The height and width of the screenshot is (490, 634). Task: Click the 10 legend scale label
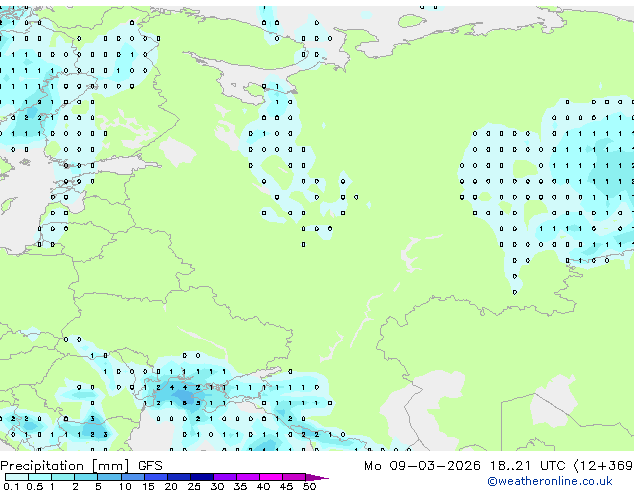[125, 486]
